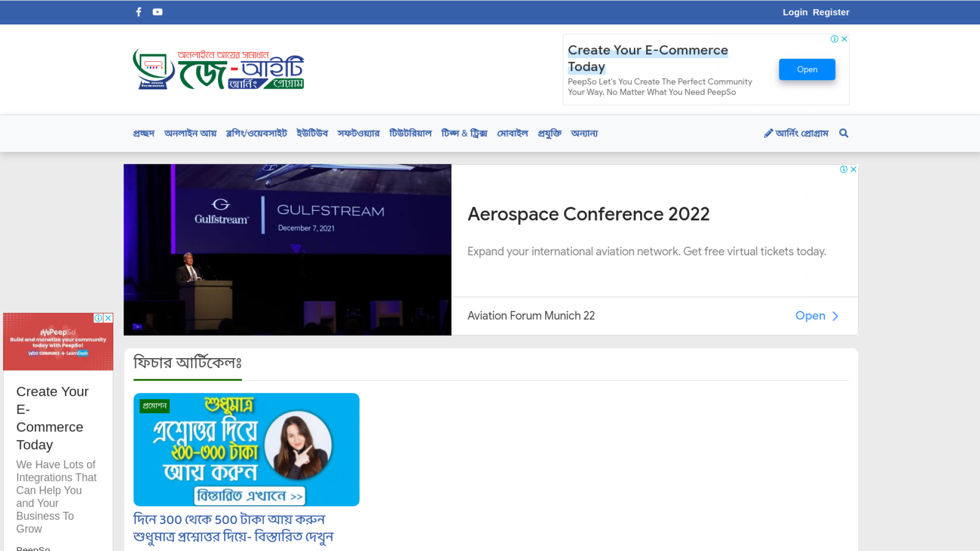
Task: Click the search magnifier icon
Action: click(844, 133)
